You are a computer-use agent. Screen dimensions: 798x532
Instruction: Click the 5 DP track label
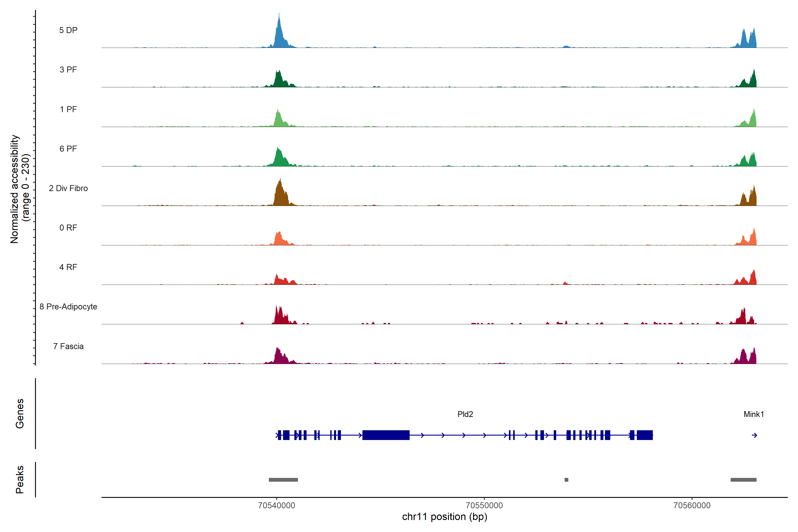(68, 30)
